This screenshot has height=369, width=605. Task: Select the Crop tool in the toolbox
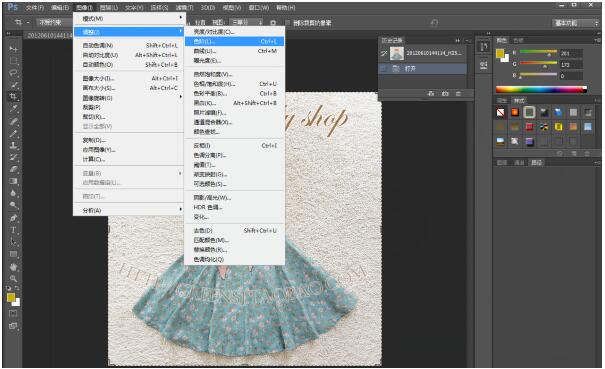click(14, 96)
